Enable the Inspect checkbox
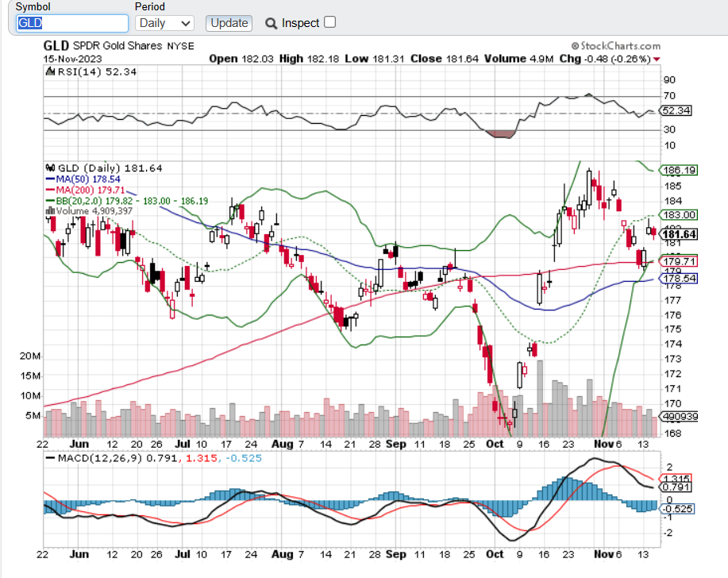The height and width of the screenshot is (578, 728). tap(330, 22)
